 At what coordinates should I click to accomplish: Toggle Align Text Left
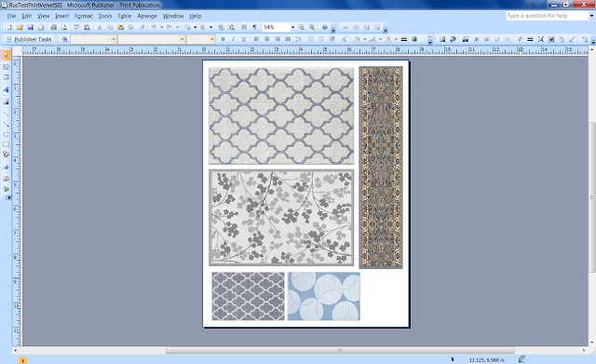pos(257,39)
